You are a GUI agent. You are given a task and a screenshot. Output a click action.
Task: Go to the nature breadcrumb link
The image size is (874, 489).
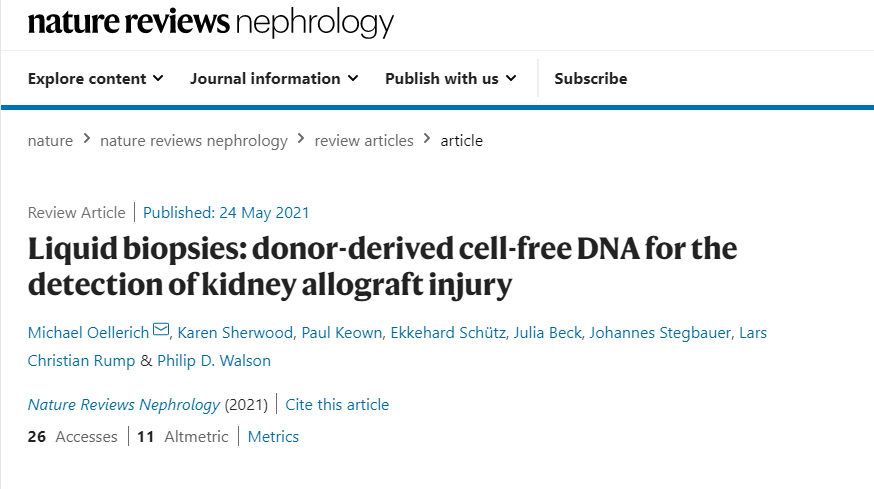[x=50, y=141]
